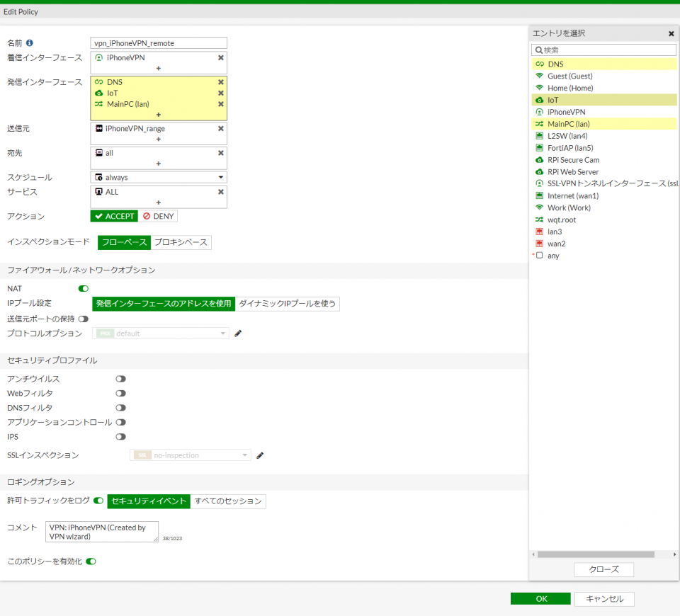Select the Work (Work) entry
The width and height of the screenshot is (680, 616).
(603, 207)
